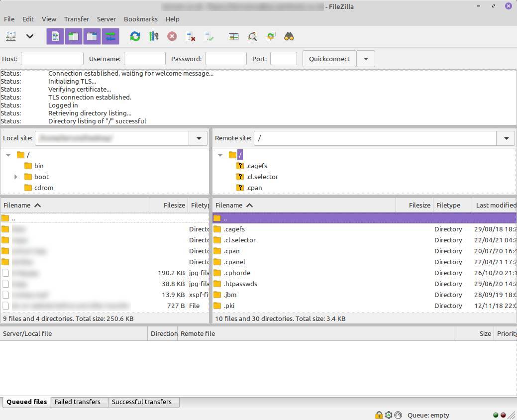The width and height of the screenshot is (517, 420).
Task: Click the Server/Local file queue column header
Action: coord(74,333)
